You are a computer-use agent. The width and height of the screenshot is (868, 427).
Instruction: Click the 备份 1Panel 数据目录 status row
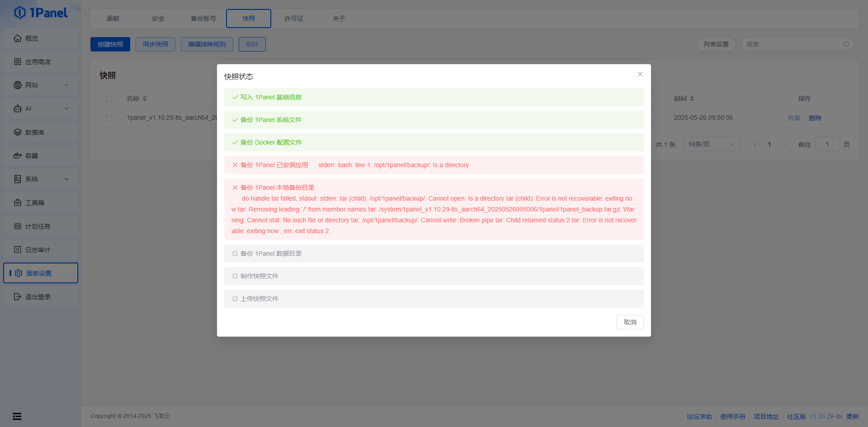(x=434, y=253)
